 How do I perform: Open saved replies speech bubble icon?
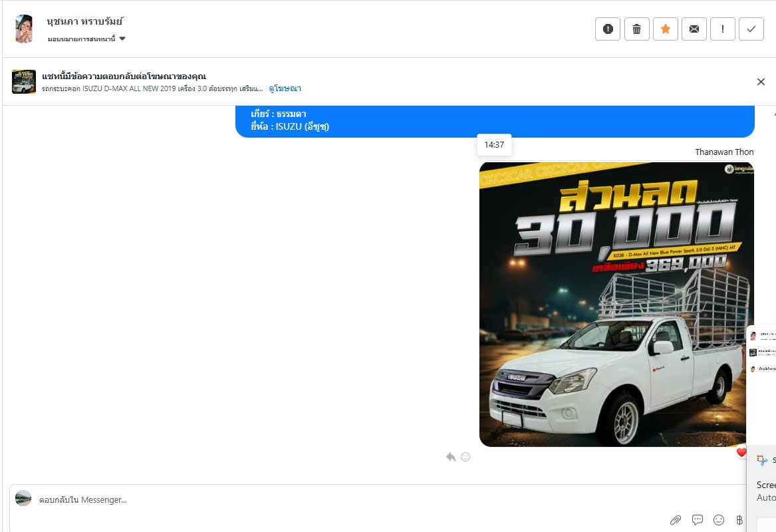[698, 519]
